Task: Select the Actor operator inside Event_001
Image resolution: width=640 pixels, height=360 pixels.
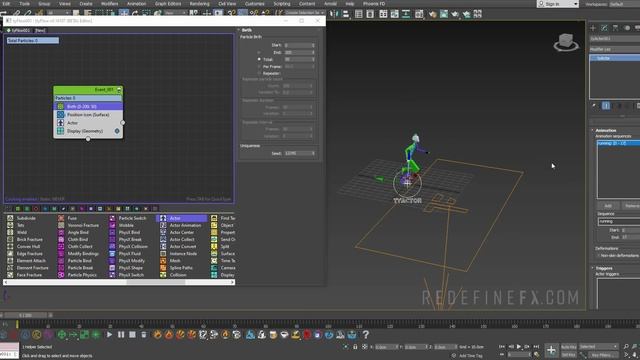Action: [x=88, y=123]
